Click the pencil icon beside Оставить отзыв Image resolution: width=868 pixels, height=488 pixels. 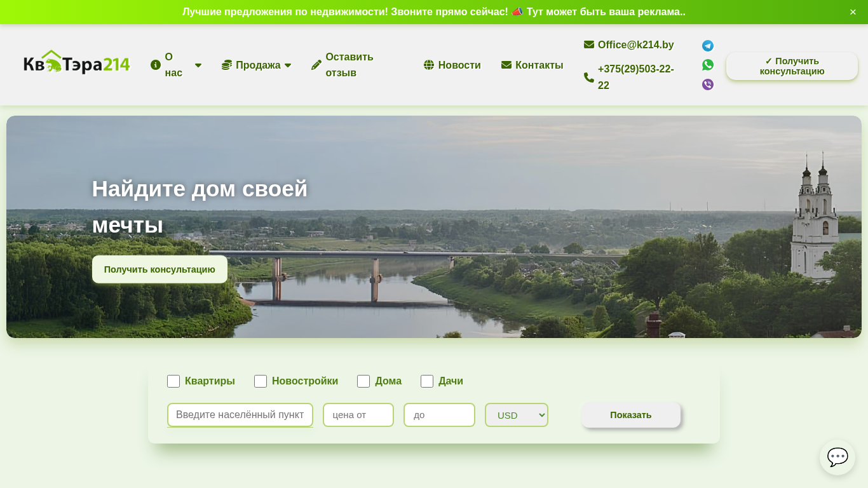click(x=316, y=65)
